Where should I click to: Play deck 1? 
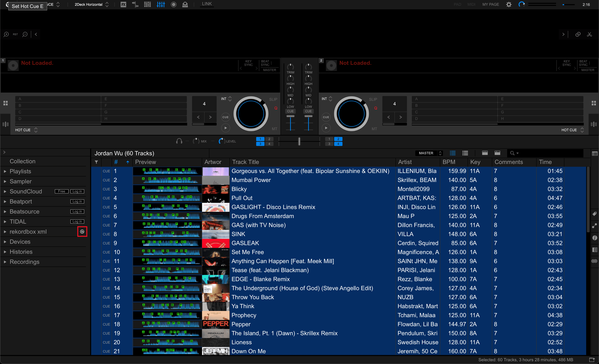[x=225, y=128]
